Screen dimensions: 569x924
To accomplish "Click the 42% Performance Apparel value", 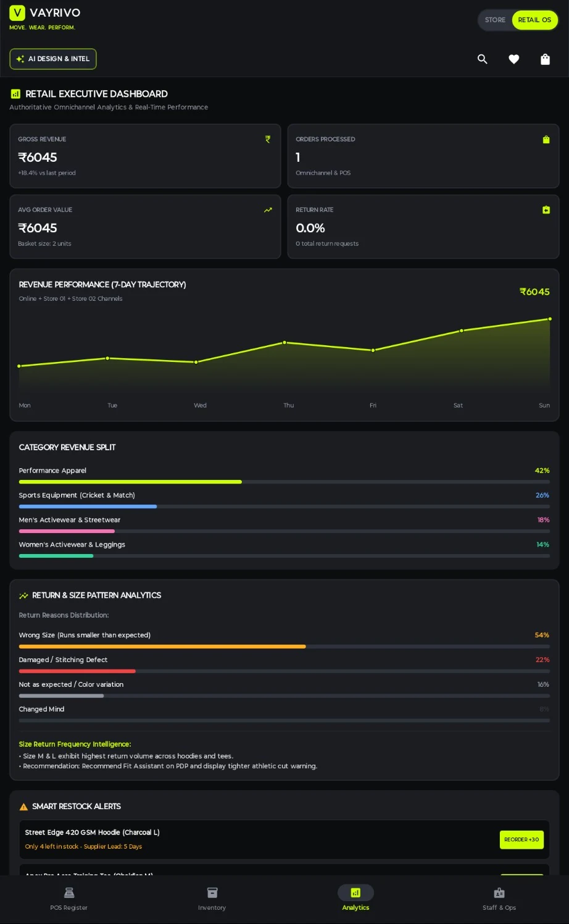I will [542, 471].
